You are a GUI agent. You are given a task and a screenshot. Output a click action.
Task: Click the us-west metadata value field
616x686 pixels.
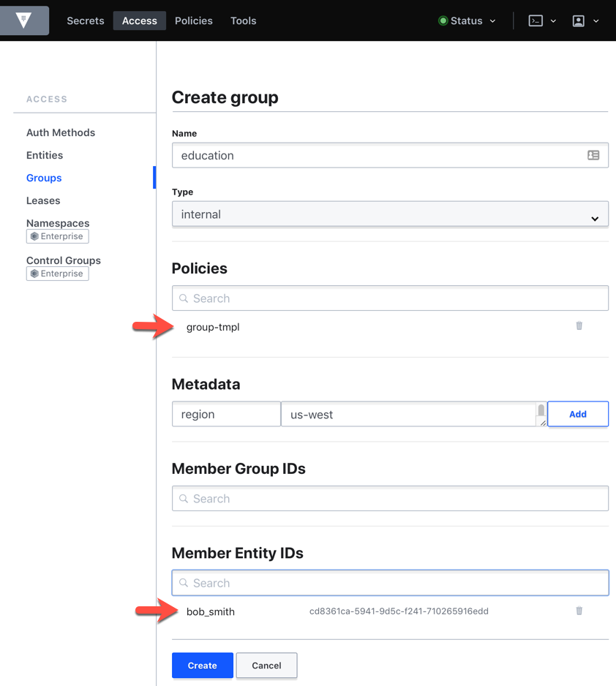click(x=410, y=413)
